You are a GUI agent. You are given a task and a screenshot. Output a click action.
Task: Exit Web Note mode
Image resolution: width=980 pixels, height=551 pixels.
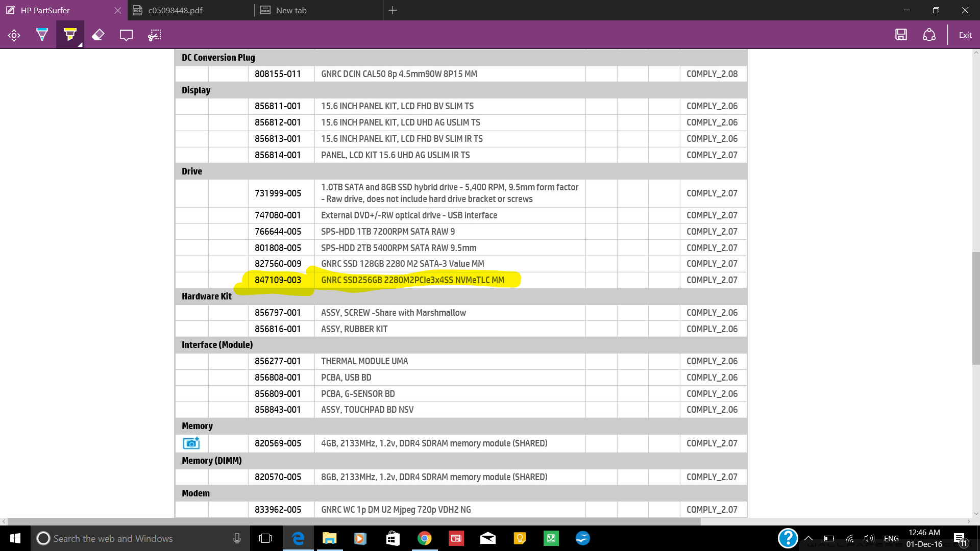click(965, 35)
